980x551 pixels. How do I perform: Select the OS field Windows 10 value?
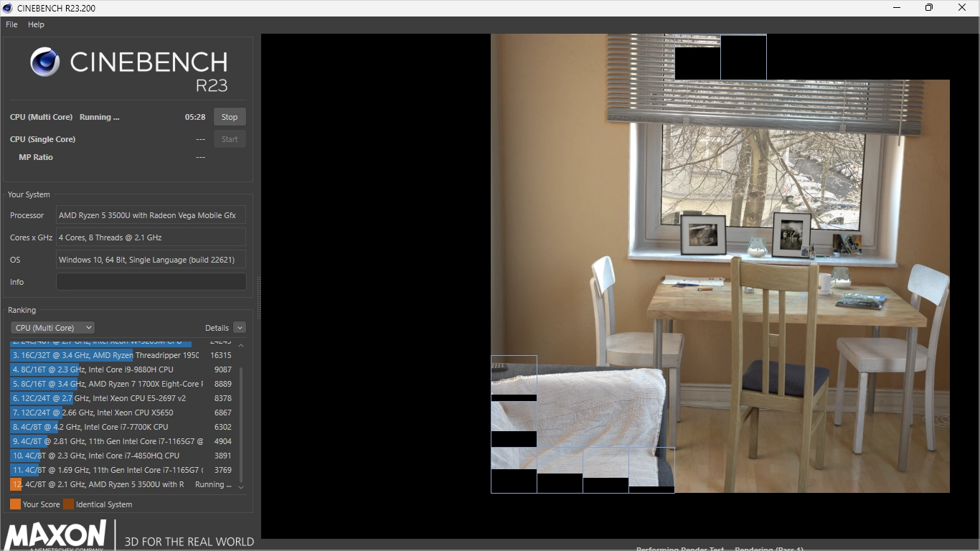[151, 260]
